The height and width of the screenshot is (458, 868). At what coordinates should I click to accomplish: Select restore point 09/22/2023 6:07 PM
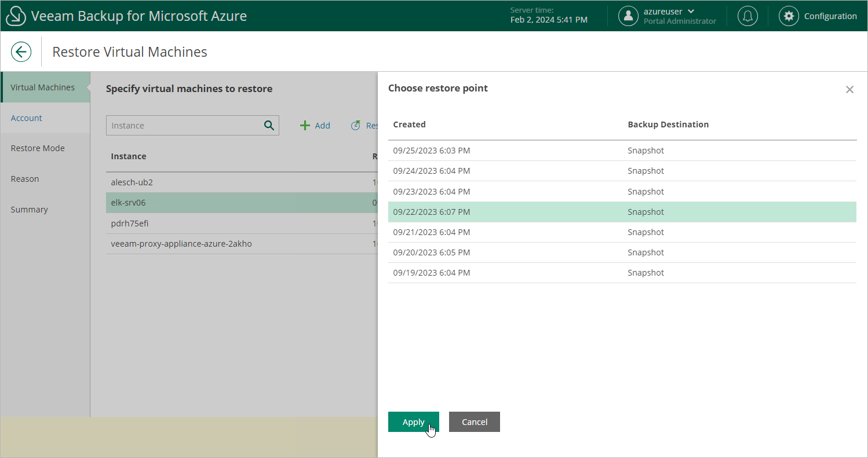point(622,212)
